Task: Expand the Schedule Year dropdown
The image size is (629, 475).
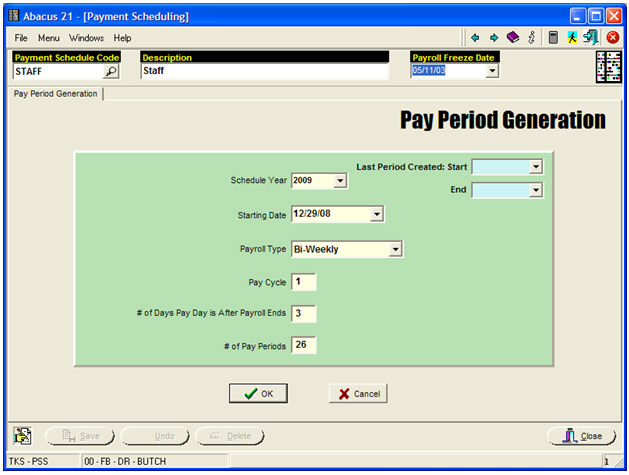Action: coord(340,181)
